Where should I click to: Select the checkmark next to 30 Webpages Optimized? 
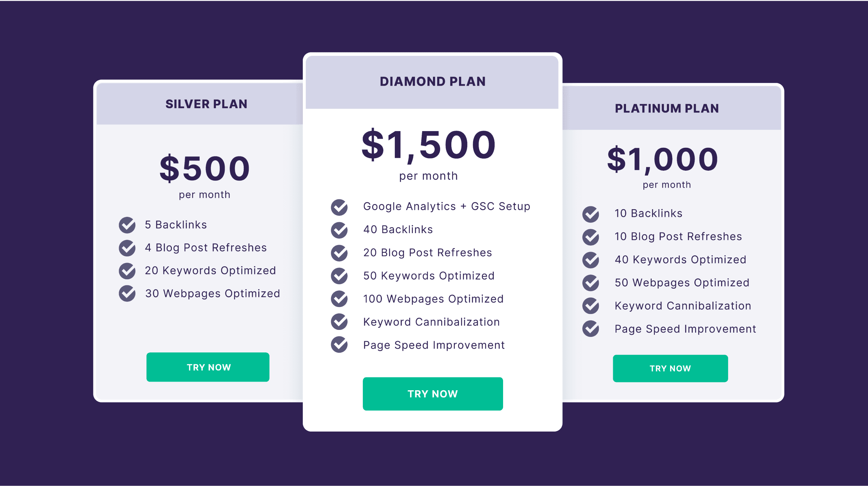coord(127,294)
